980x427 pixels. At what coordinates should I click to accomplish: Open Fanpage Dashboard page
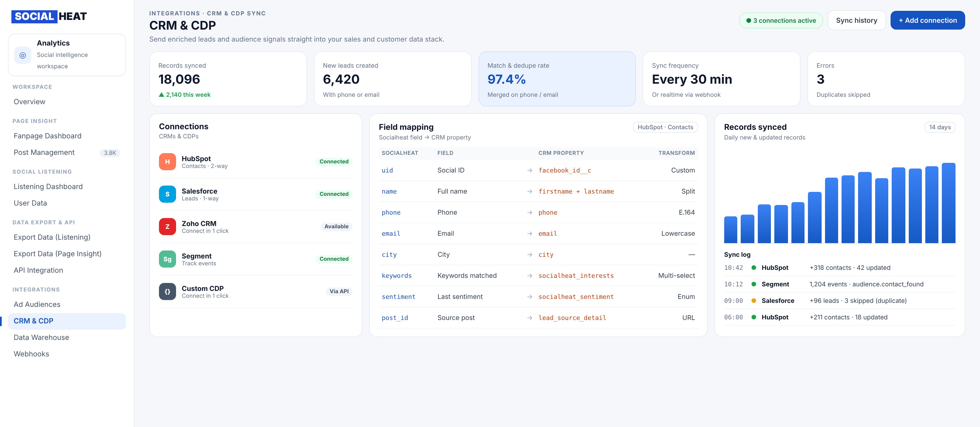point(67,136)
